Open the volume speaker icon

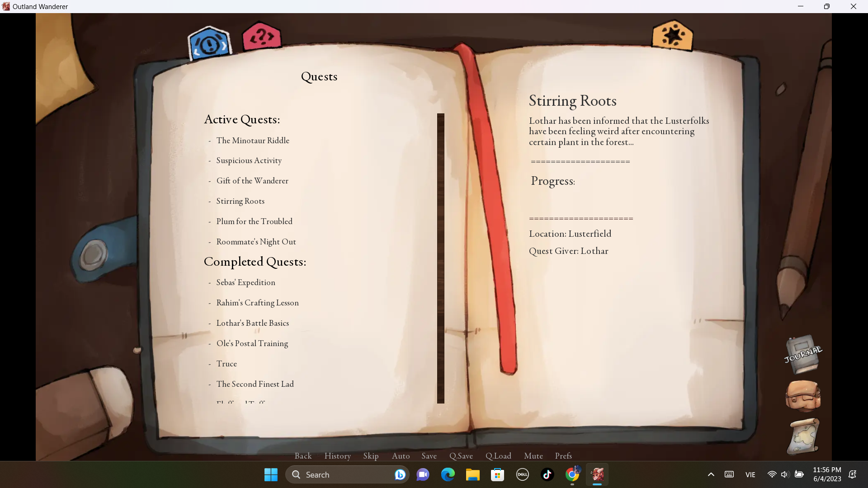point(785,474)
